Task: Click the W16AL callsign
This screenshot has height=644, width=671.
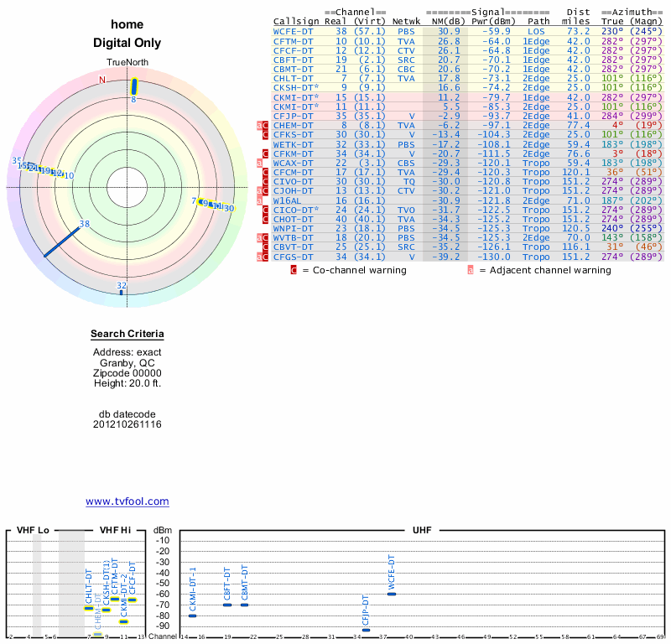Action: click(x=287, y=200)
